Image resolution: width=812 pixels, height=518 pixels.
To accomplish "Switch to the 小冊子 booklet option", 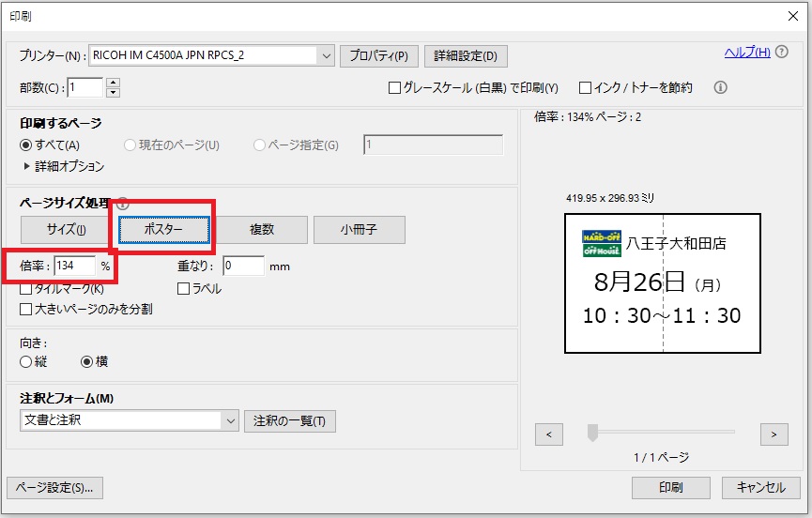I will (x=359, y=230).
